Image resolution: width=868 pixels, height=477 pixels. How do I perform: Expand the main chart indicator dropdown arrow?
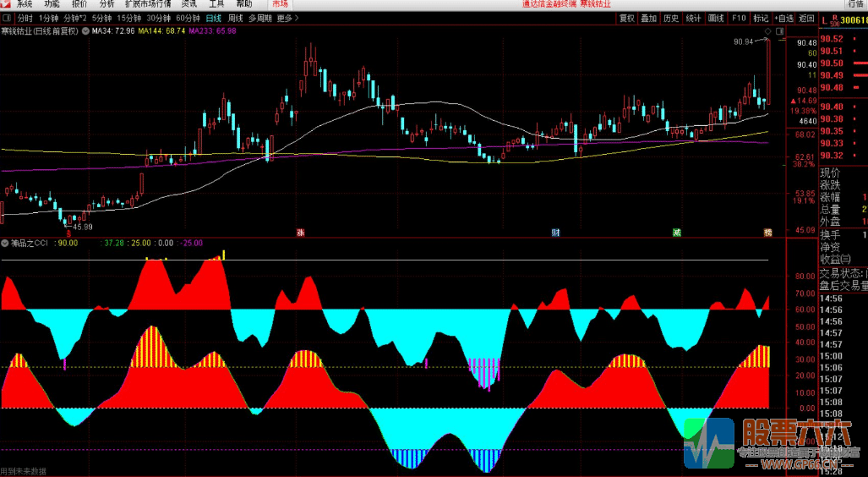pyautogui.click(x=85, y=31)
